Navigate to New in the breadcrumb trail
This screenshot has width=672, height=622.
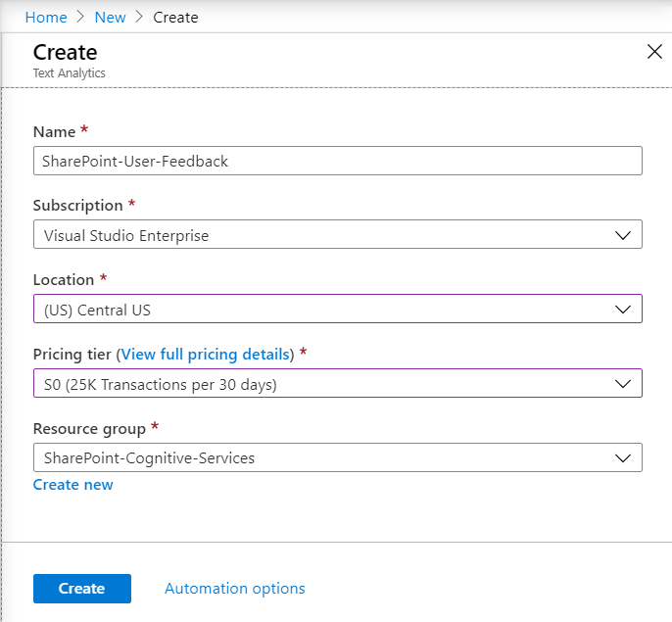pos(111,18)
